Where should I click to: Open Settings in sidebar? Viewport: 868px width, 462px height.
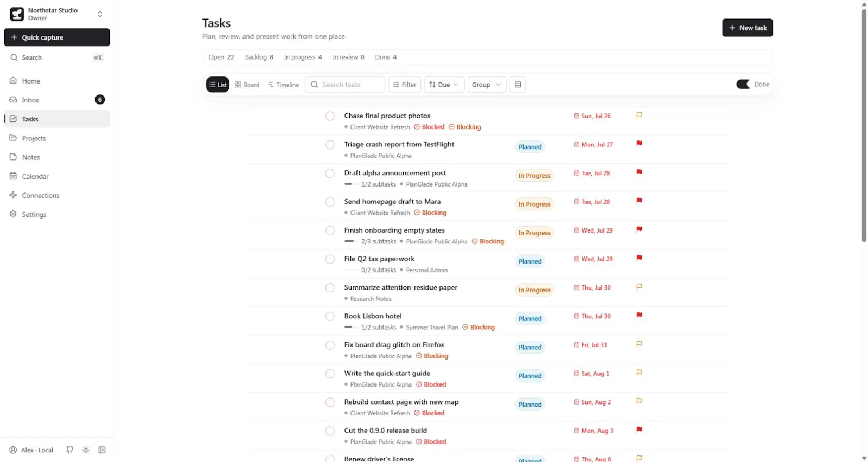[x=57, y=214]
